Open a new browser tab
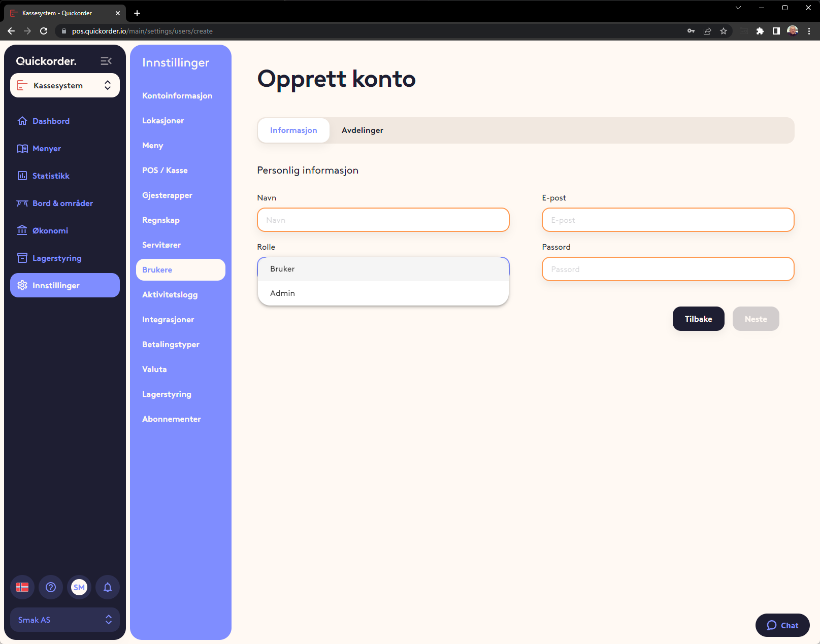 click(x=137, y=13)
